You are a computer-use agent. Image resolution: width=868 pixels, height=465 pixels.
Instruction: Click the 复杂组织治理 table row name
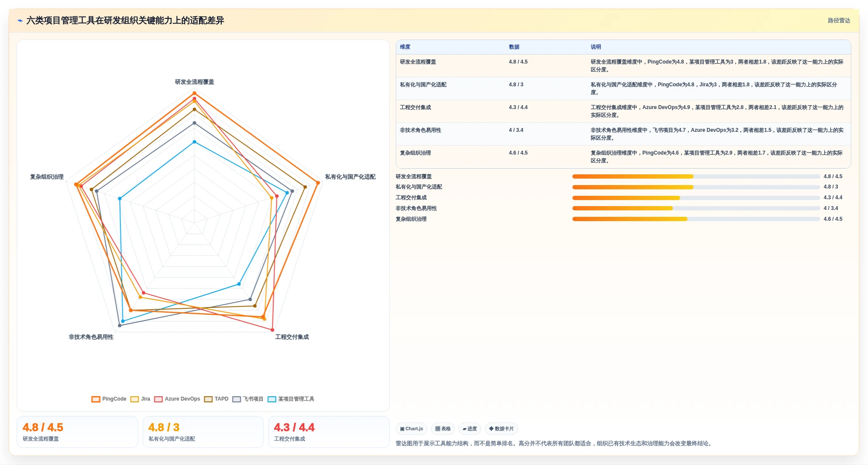(x=416, y=153)
